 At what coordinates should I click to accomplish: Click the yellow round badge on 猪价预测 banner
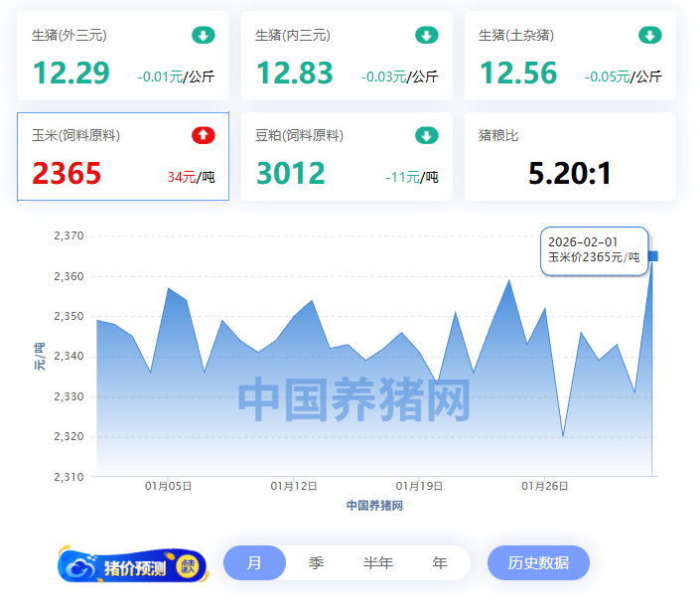click(x=189, y=565)
